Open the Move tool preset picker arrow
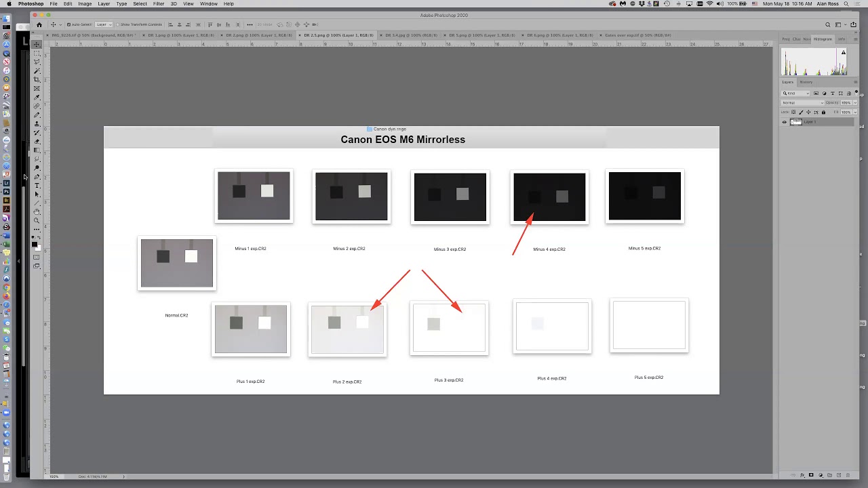This screenshot has height=488, width=868. pos(60,24)
